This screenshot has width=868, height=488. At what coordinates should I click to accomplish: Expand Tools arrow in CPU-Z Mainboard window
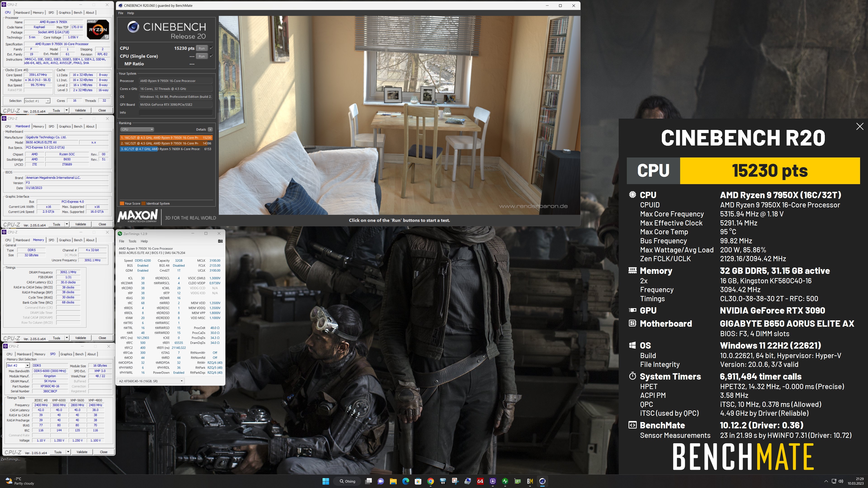[67, 224]
